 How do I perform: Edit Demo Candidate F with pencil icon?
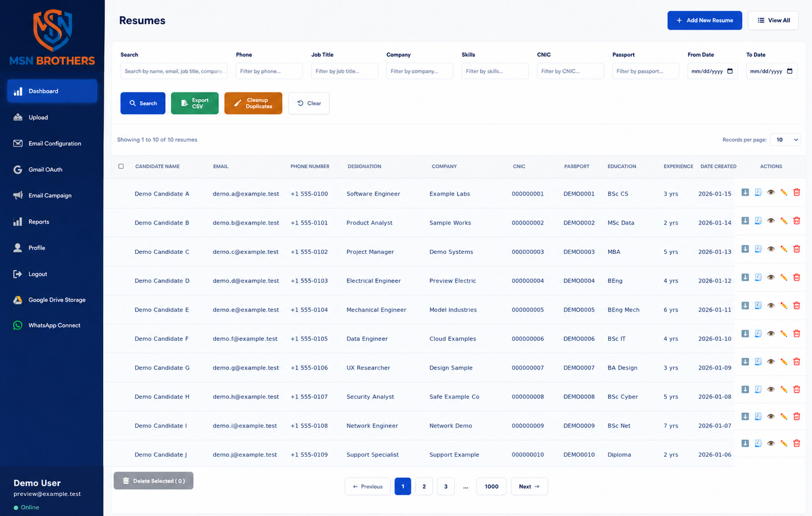(x=784, y=333)
